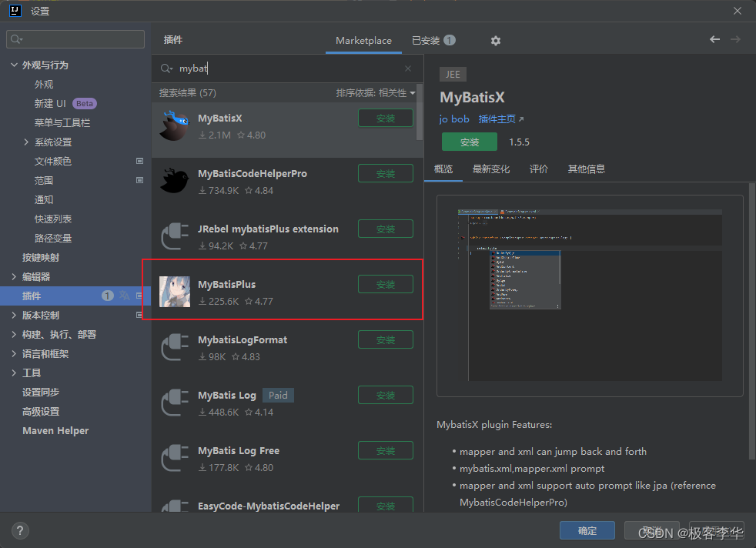Click the plugin search magnifier icon
Image resolution: width=756 pixels, height=548 pixels.
(x=166, y=68)
